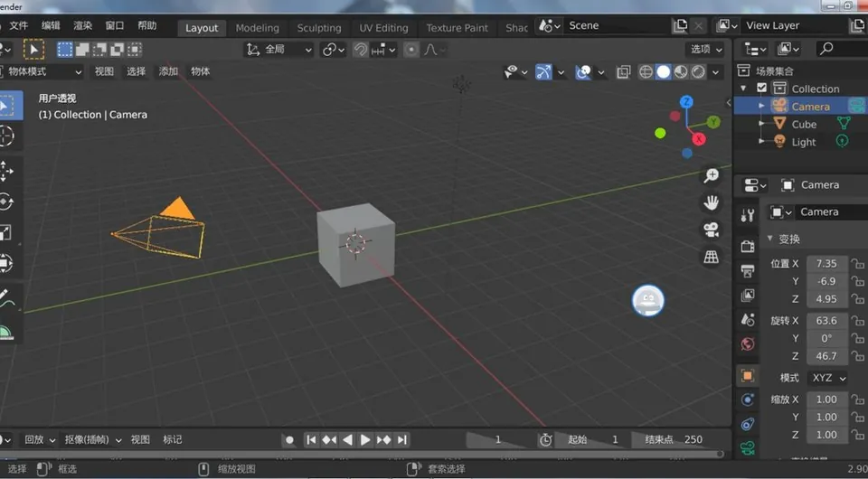
Task: Click the zoom view magnifier icon
Action: click(712, 176)
